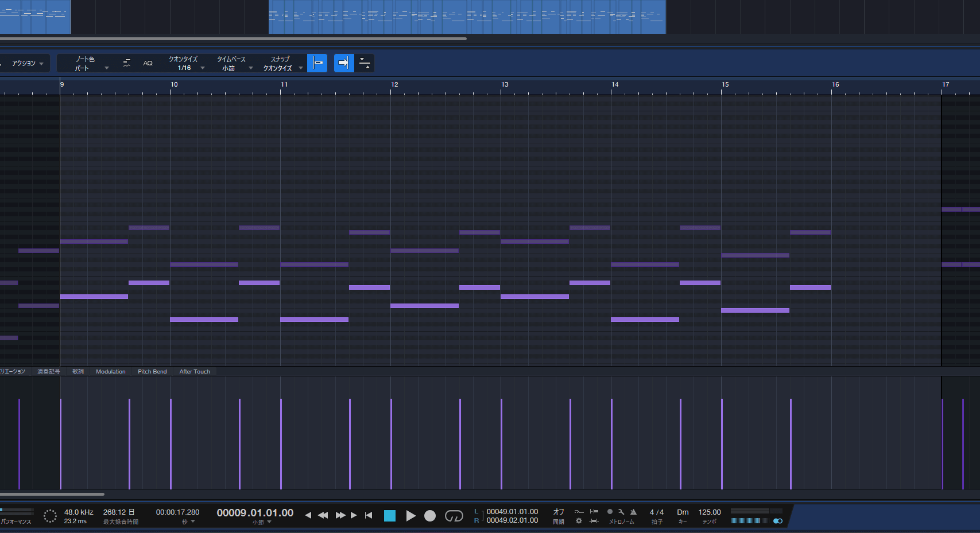The width and height of the screenshot is (980, 533).
Task: Open metronome setup wrench icon
Action: point(621,511)
